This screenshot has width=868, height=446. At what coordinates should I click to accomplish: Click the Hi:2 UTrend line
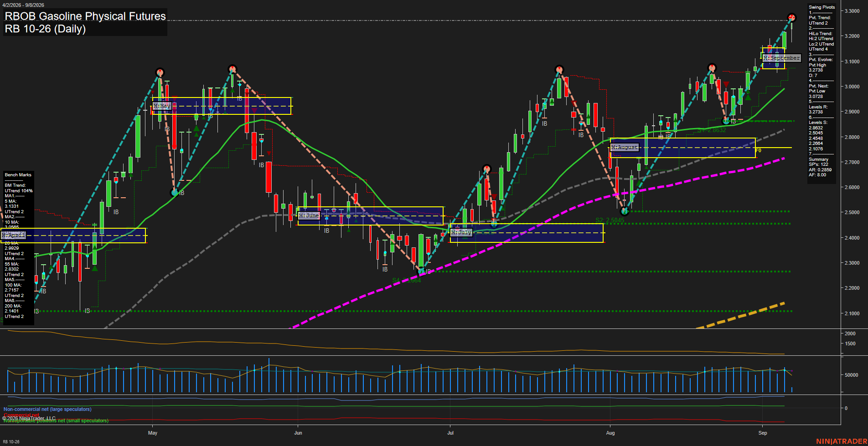[x=821, y=39]
